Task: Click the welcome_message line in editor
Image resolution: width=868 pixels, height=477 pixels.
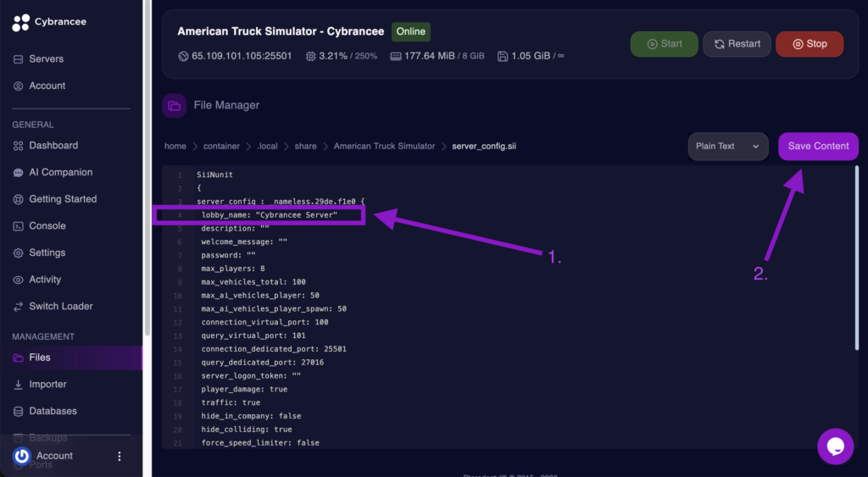Action: coord(244,241)
